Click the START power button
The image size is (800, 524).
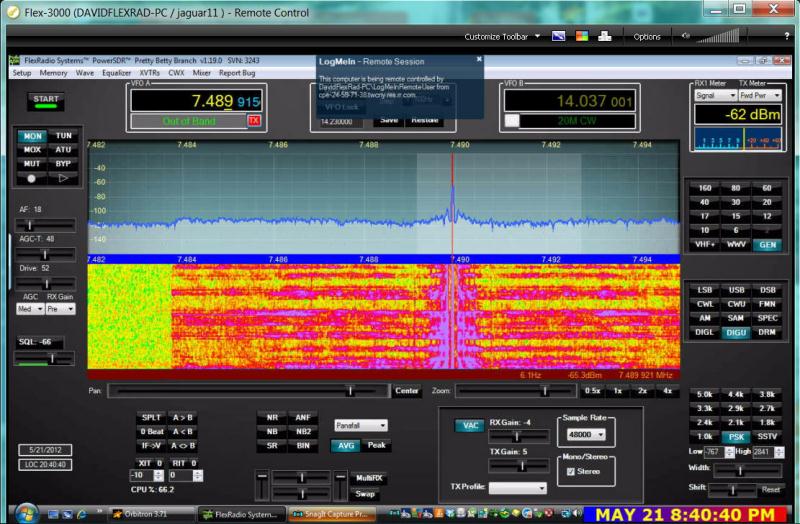click(46, 101)
